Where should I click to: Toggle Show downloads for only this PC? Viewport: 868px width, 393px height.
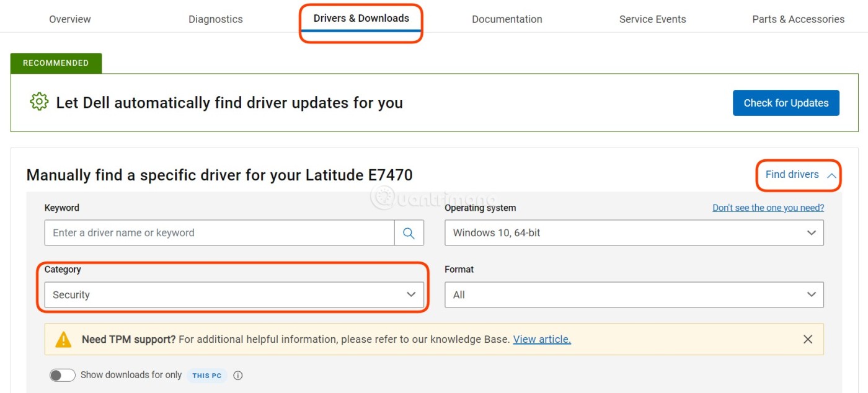point(63,375)
